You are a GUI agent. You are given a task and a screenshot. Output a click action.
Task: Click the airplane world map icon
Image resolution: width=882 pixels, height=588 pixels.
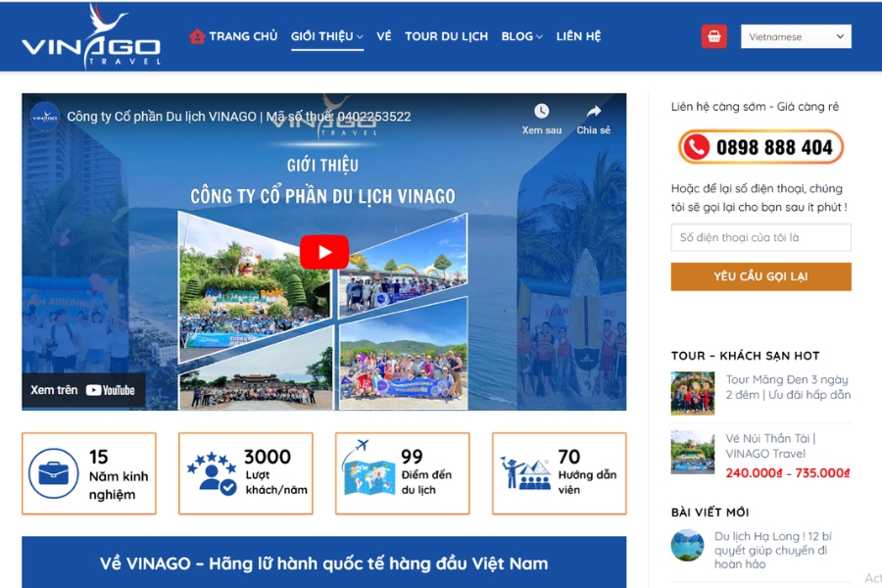[367, 470]
